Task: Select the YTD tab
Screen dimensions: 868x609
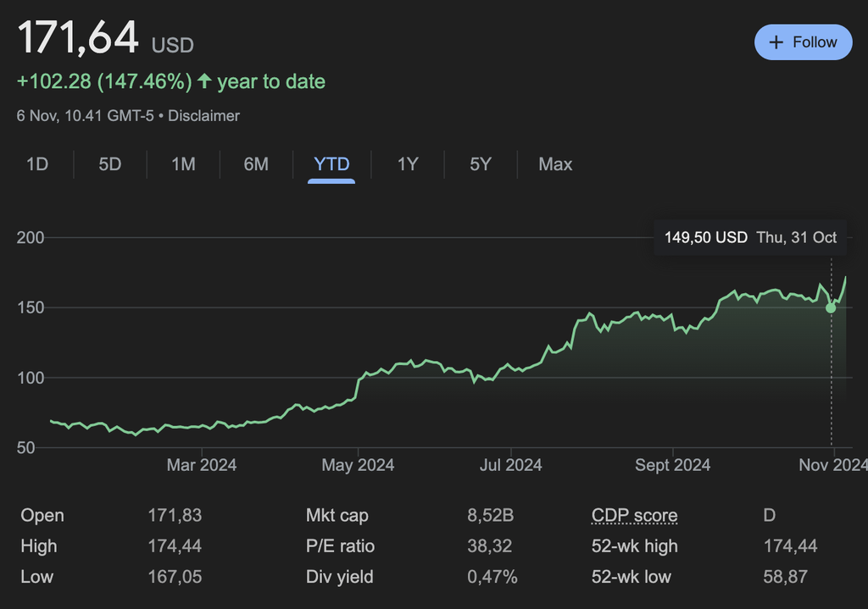Action: point(331,164)
